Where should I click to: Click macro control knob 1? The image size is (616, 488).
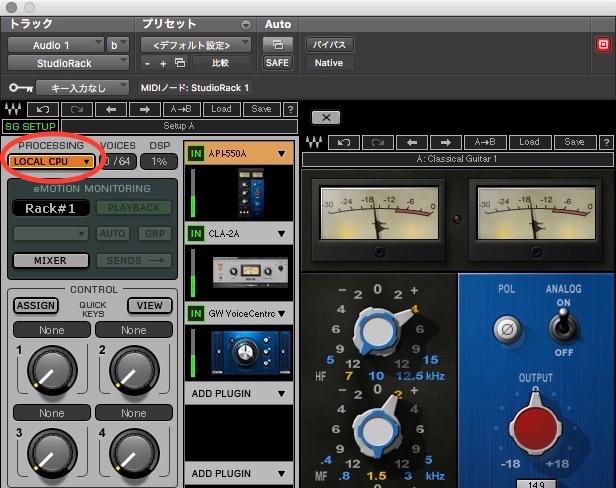tap(52, 371)
